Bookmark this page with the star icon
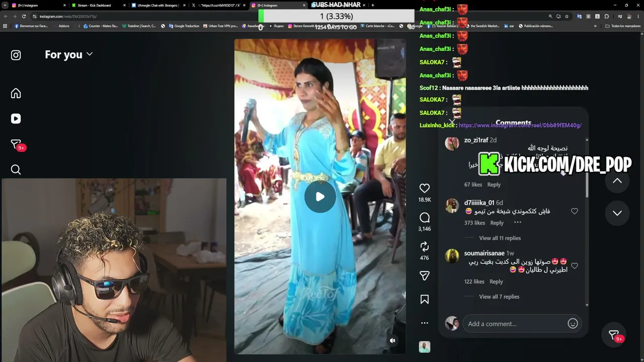 [567, 16]
